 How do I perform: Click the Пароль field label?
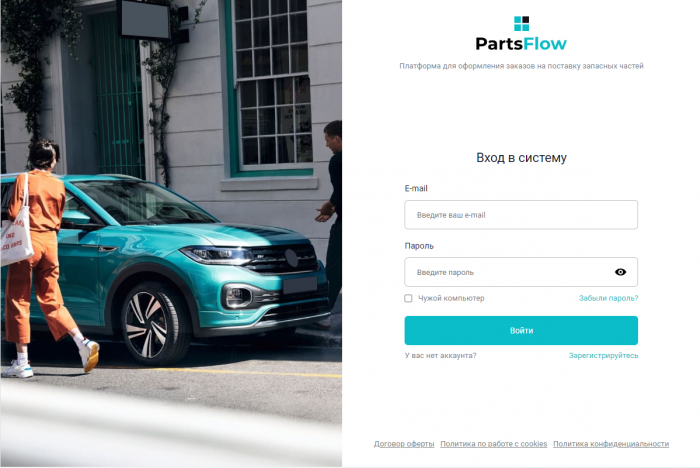[419, 246]
